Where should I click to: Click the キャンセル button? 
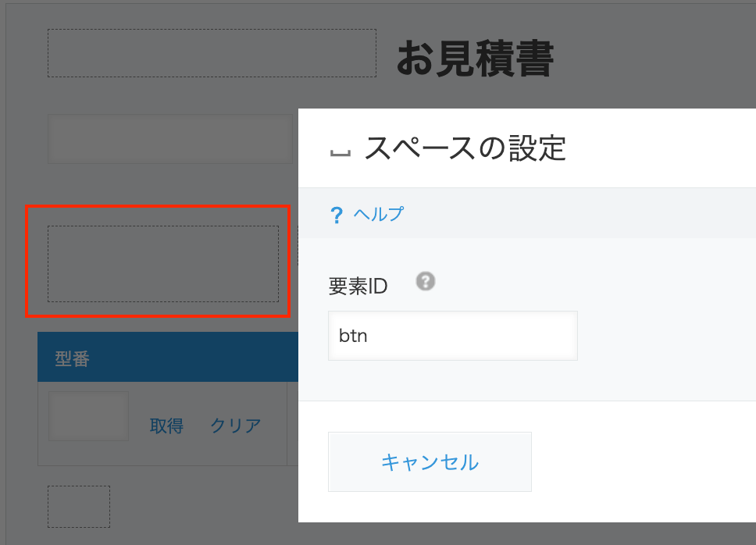pyautogui.click(x=430, y=461)
